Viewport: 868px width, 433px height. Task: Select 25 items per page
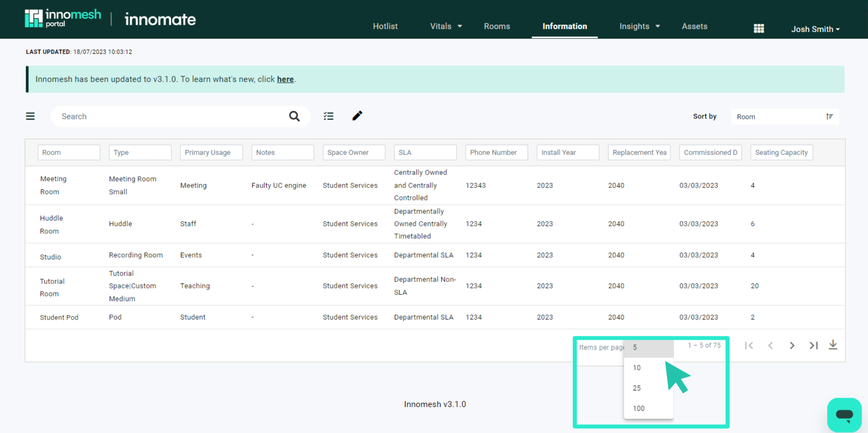click(x=637, y=388)
